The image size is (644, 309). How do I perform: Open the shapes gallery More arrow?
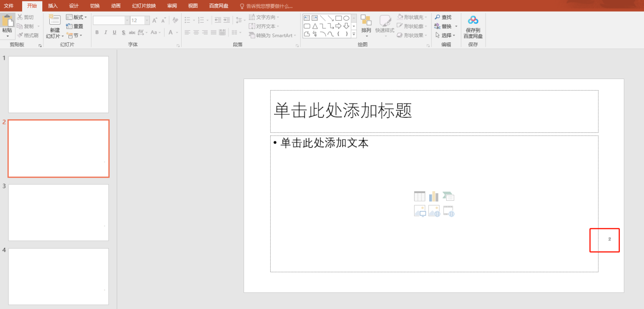[353, 34]
